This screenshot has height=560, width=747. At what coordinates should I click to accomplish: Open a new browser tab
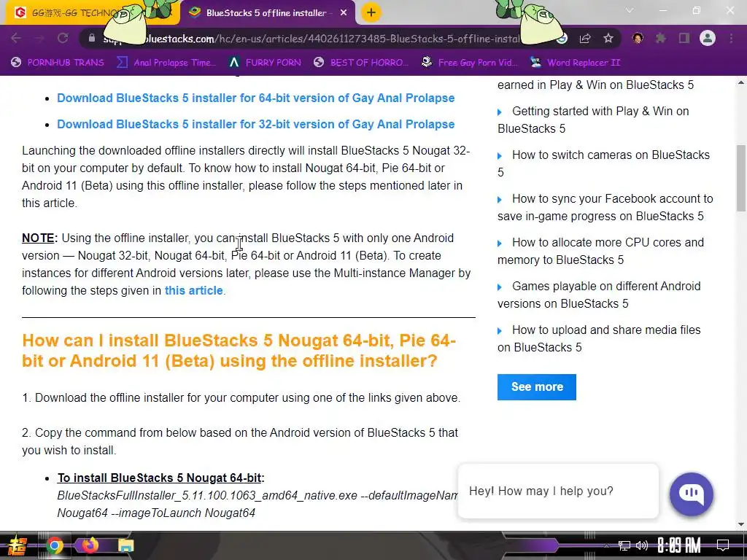click(x=371, y=12)
